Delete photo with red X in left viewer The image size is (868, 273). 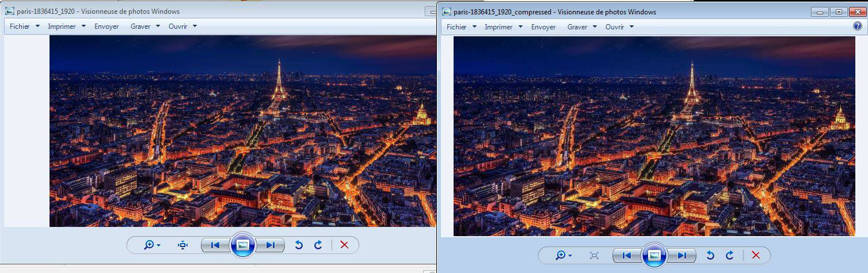[x=344, y=245]
